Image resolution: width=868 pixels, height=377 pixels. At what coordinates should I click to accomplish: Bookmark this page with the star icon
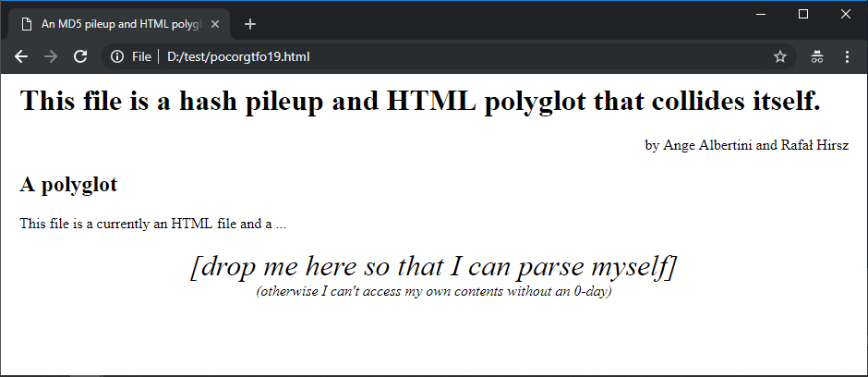[780, 57]
